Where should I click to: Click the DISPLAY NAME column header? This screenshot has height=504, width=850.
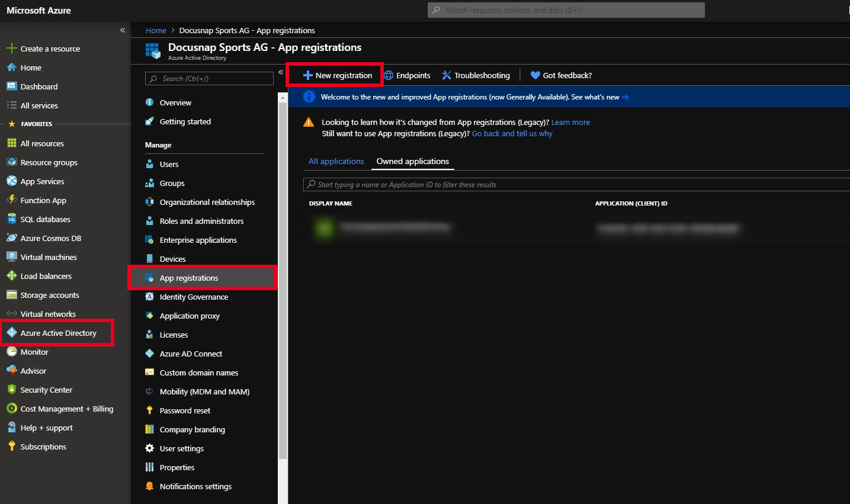pyautogui.click(x=331, y=203)
